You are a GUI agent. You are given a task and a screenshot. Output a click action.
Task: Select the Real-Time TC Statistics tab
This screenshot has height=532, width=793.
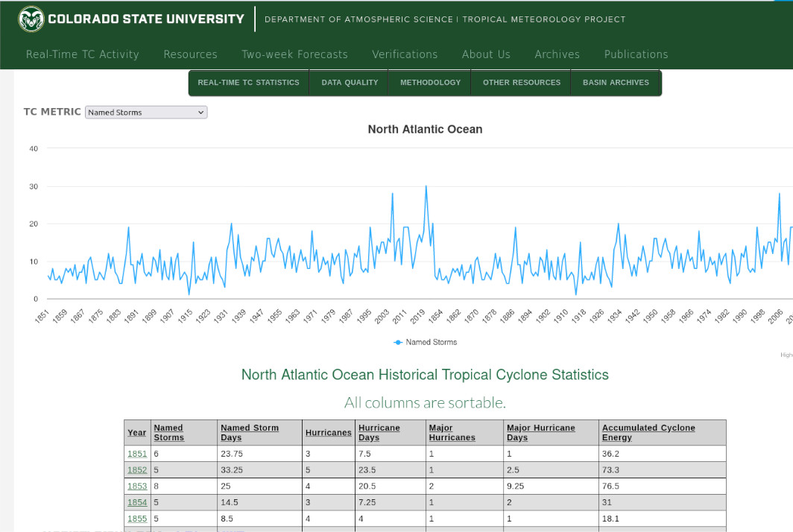point(248,83)
